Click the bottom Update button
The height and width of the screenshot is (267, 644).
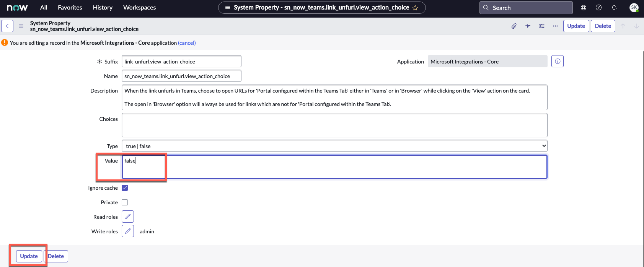(29, 256)
